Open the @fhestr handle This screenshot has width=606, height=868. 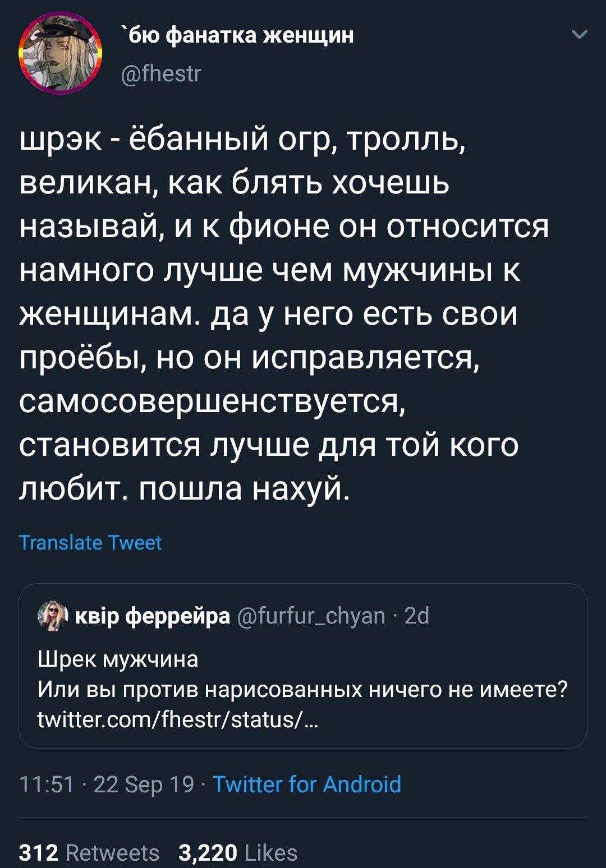click(x=161, y=73)
